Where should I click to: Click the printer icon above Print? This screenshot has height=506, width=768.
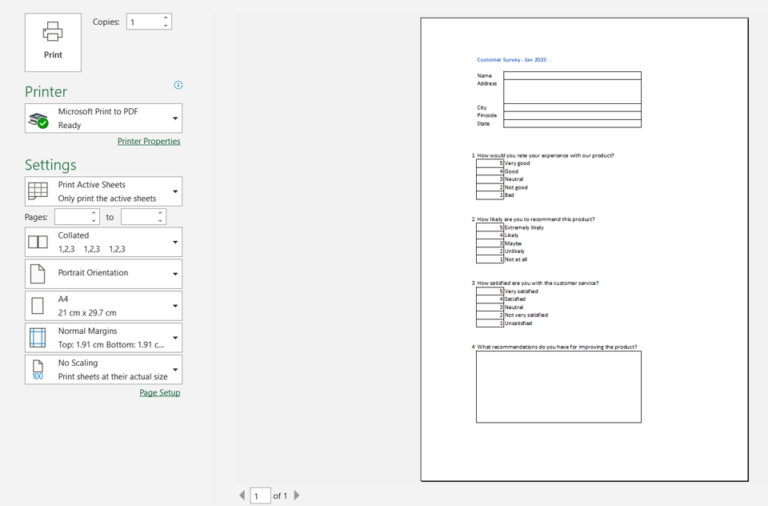(53, 31)
